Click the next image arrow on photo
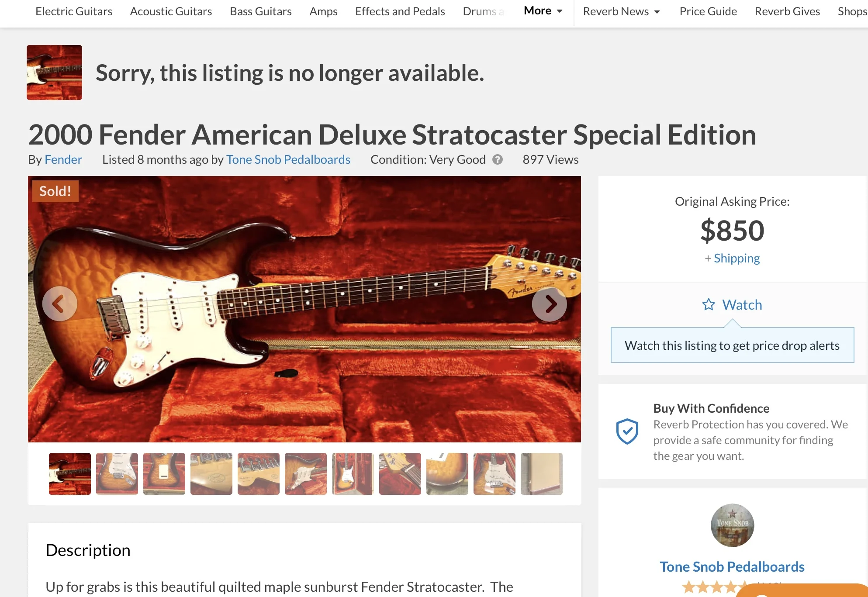This screenshot has width=868, height=597. 549,304
